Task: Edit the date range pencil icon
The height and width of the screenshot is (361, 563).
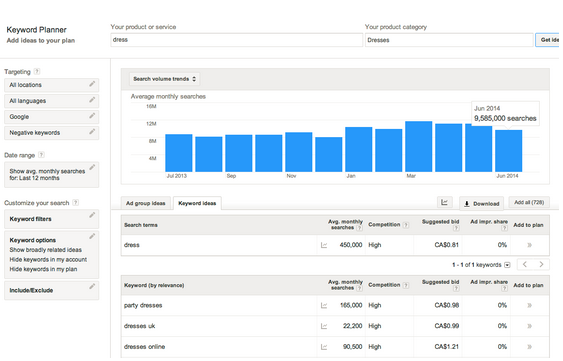Action: point(92,167)
